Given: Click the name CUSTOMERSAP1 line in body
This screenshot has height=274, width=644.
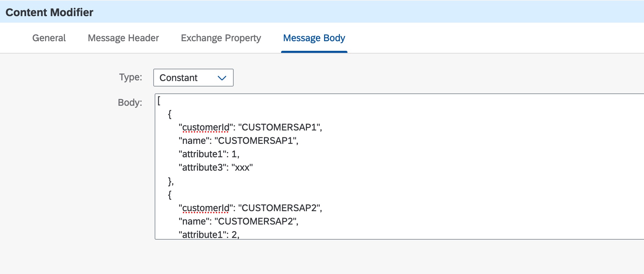Looking at the screenshot, I should tap(238, 141).
